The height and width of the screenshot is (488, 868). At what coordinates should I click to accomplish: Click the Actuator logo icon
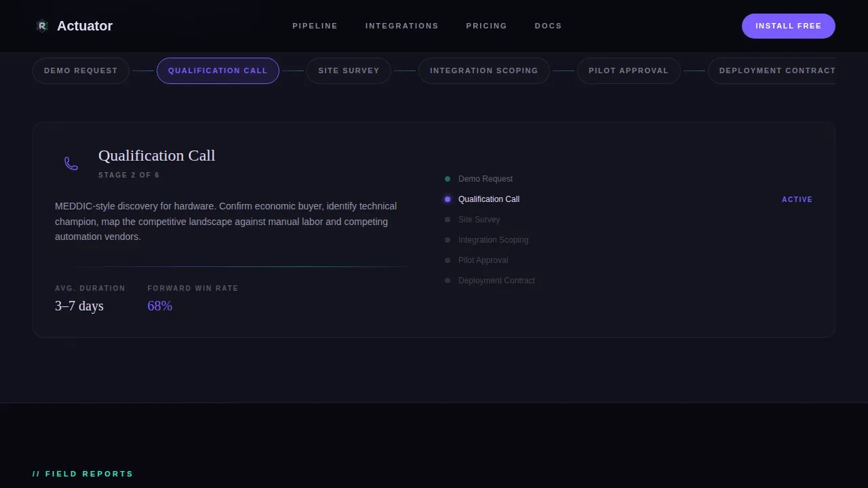pyautogui.click(x=42, y=26)
